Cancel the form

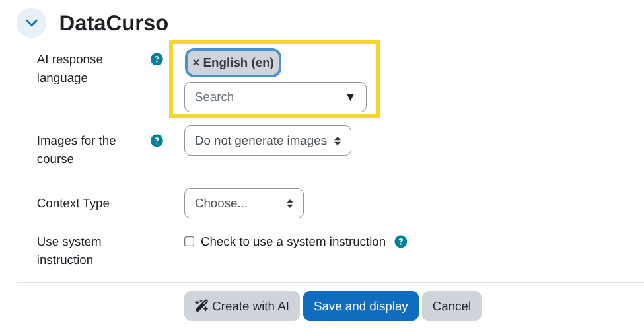pyautogui.click(x=451, y=306)
